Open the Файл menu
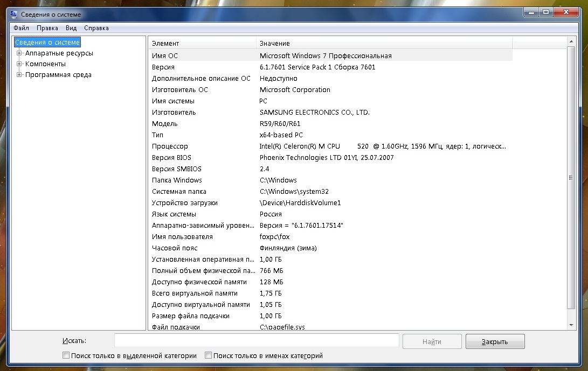 (22, 28)
